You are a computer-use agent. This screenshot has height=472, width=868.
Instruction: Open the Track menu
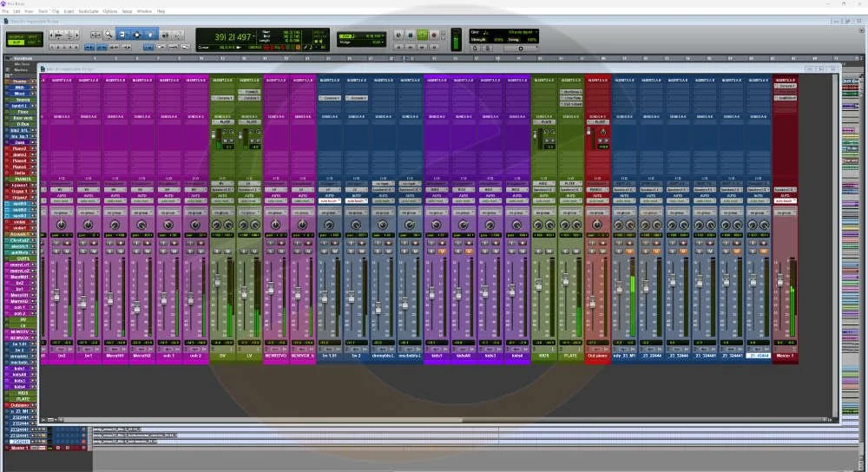click(43, 11)
